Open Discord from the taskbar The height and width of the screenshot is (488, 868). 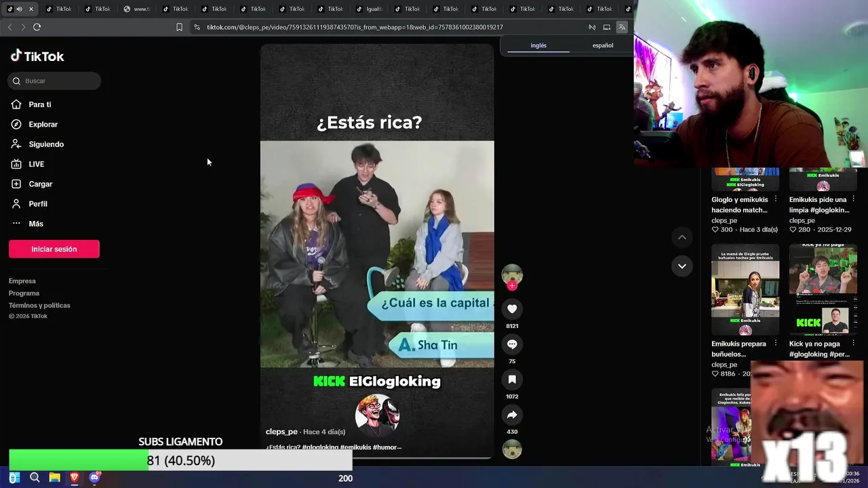coord(95,478)
